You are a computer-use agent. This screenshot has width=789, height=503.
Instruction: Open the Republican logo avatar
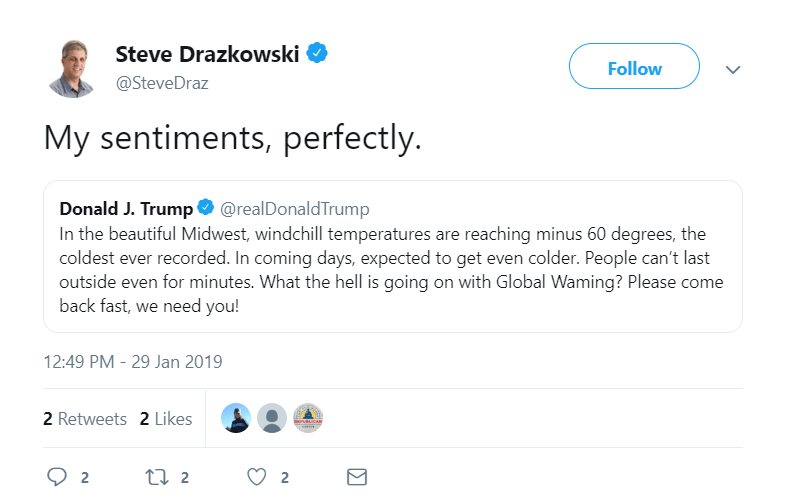tap(307, 418)
